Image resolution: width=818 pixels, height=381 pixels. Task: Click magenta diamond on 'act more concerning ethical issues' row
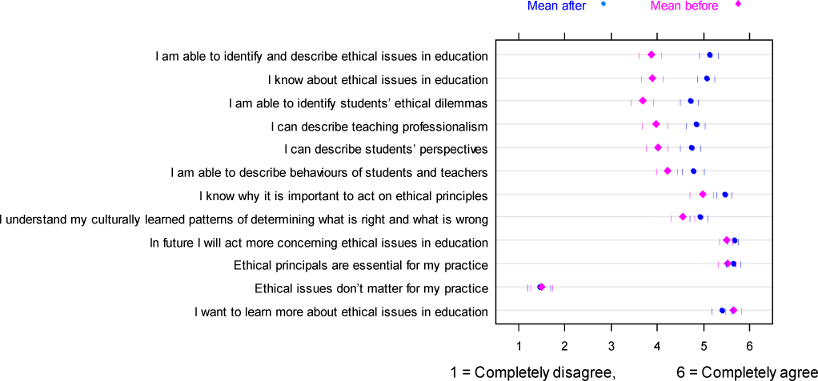pos(727,240)
